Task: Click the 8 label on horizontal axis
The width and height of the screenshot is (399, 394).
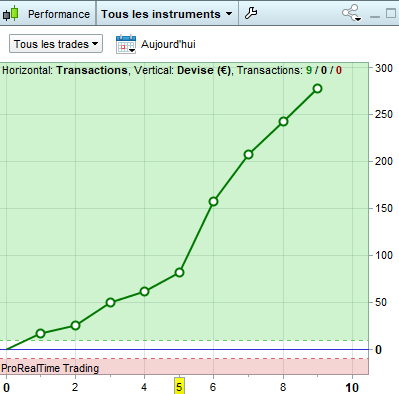Action: click(283, 387)
